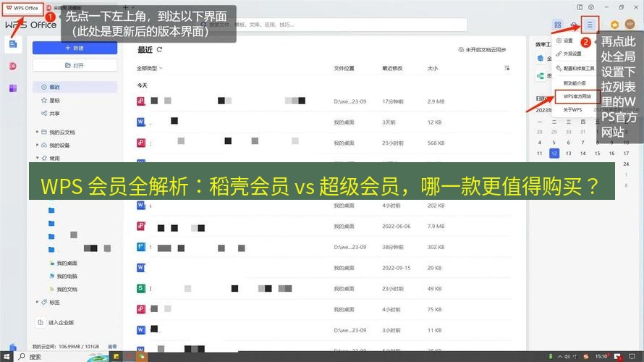Screen dimensions: 644x362
Task: Click the Sogou input icon in tray
Action: (x=586, y=356)
